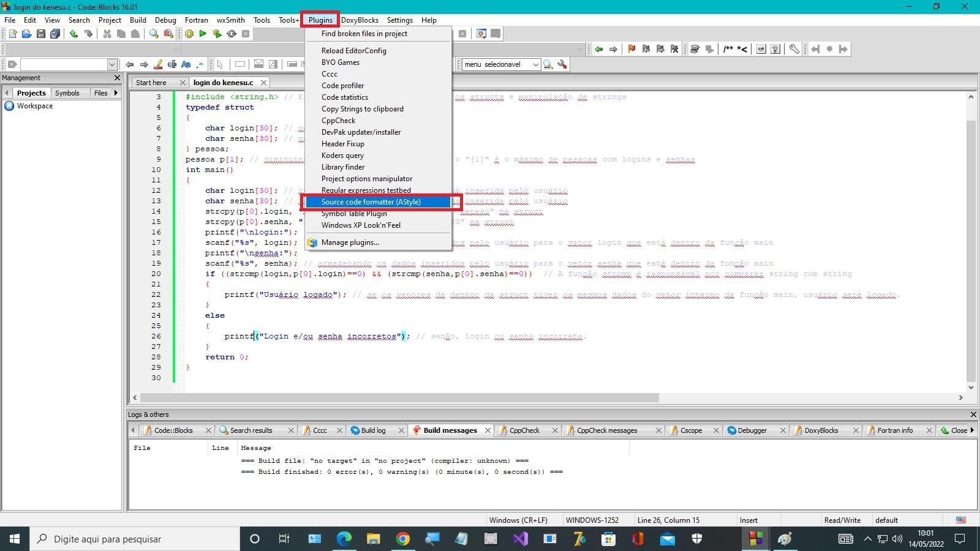The image size is (980, 551).
Task: Open the Debugger log tab
Action: click(752, 430)
